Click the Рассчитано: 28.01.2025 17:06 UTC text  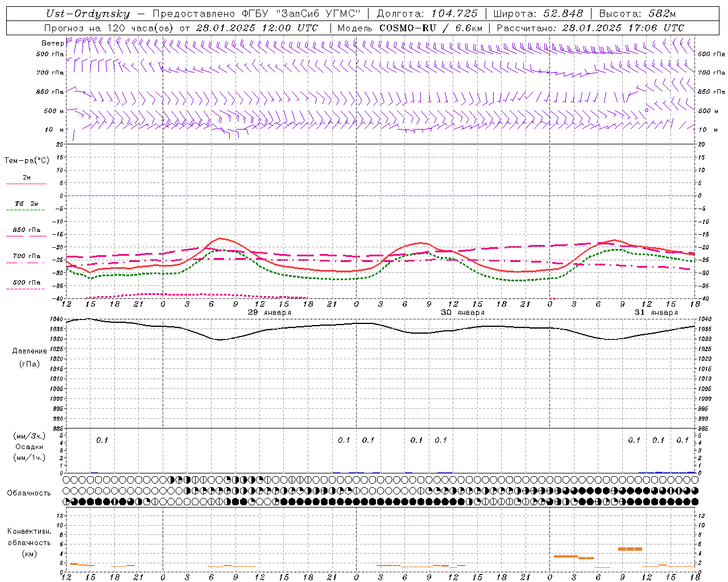(x=590, y=28)
